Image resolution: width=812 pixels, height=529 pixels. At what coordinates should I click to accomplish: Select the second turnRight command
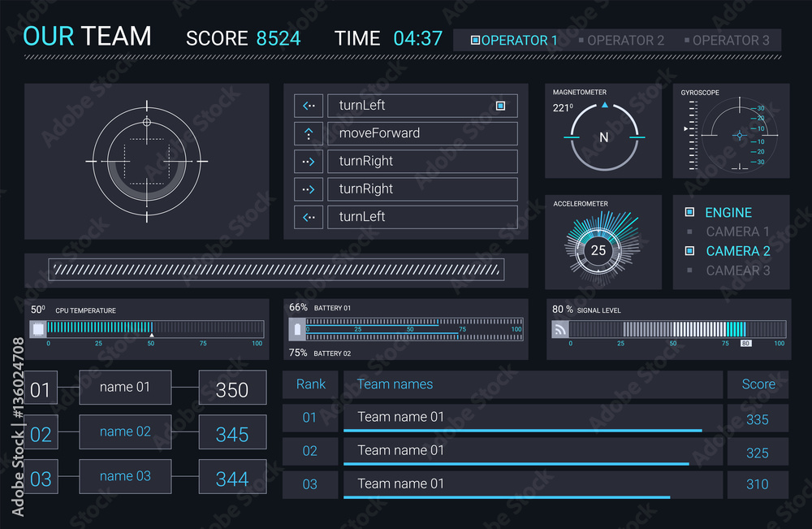422,189
